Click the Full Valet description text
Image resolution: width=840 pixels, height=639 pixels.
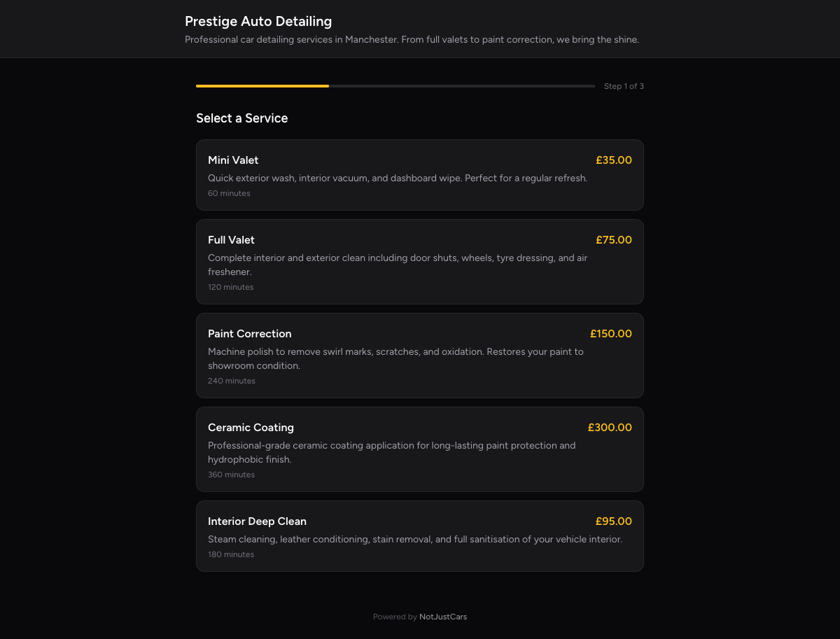[x=398, y=265]
